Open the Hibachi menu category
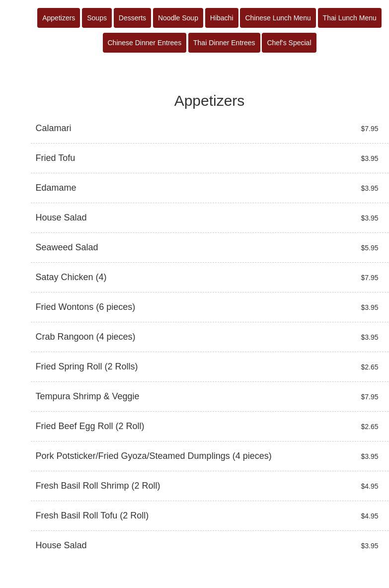This screenshot has width=389, height=588. 222,18
